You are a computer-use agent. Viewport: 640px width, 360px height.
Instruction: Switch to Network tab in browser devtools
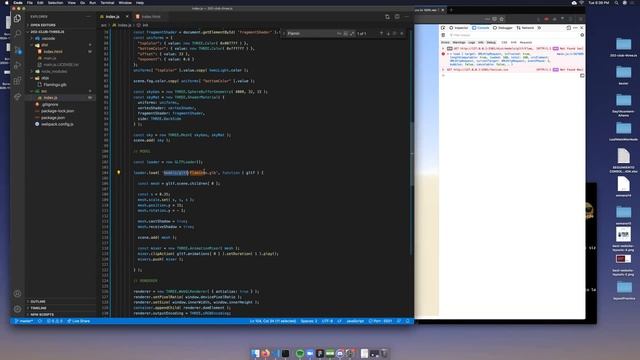coord(525,28)
